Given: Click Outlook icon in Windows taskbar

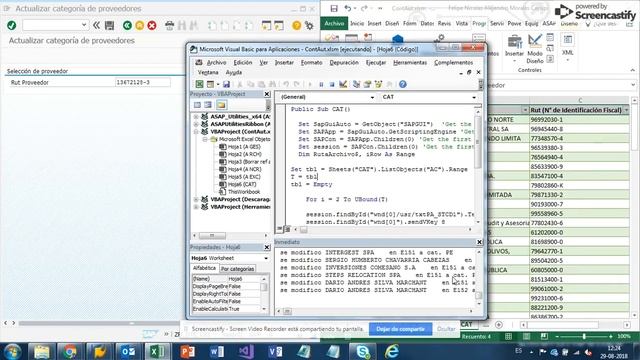Looking at the screenshot, I should (x=128, y=351).
